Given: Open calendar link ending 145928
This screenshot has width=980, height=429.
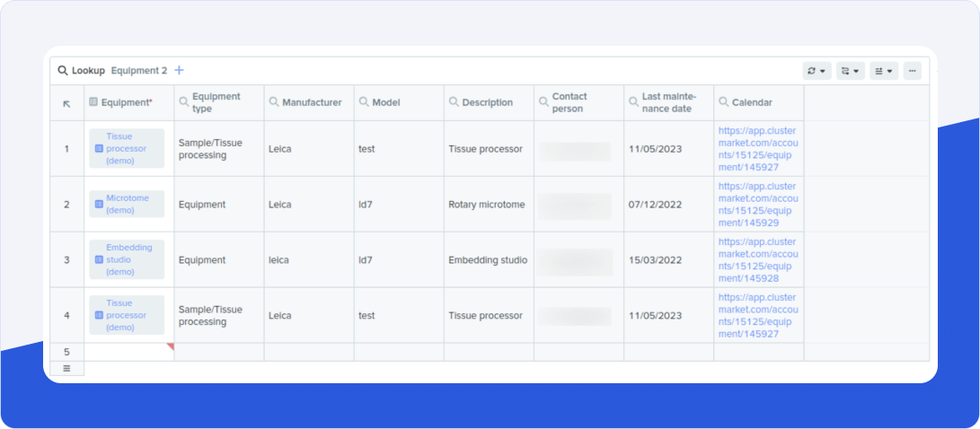Looking at the screenshot, I should [758, 259].
